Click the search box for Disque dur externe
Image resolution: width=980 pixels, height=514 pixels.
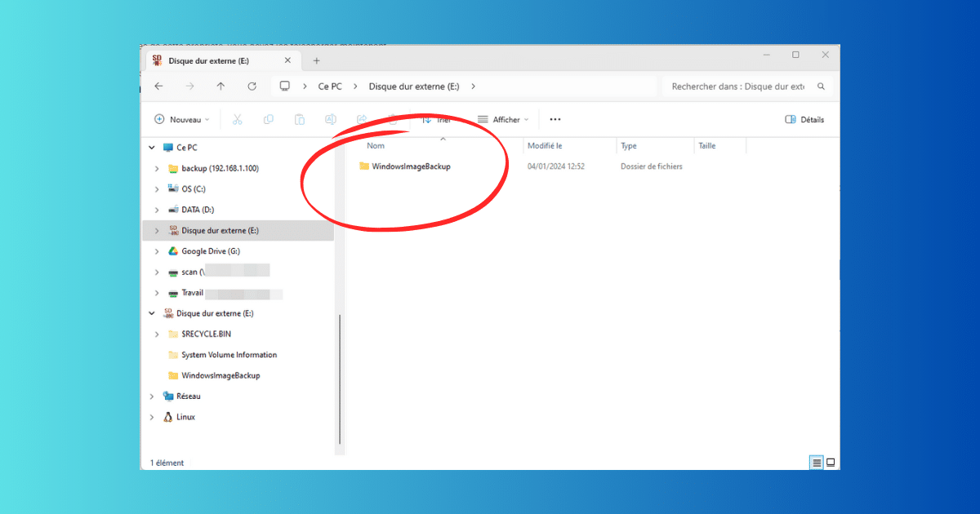737,86
